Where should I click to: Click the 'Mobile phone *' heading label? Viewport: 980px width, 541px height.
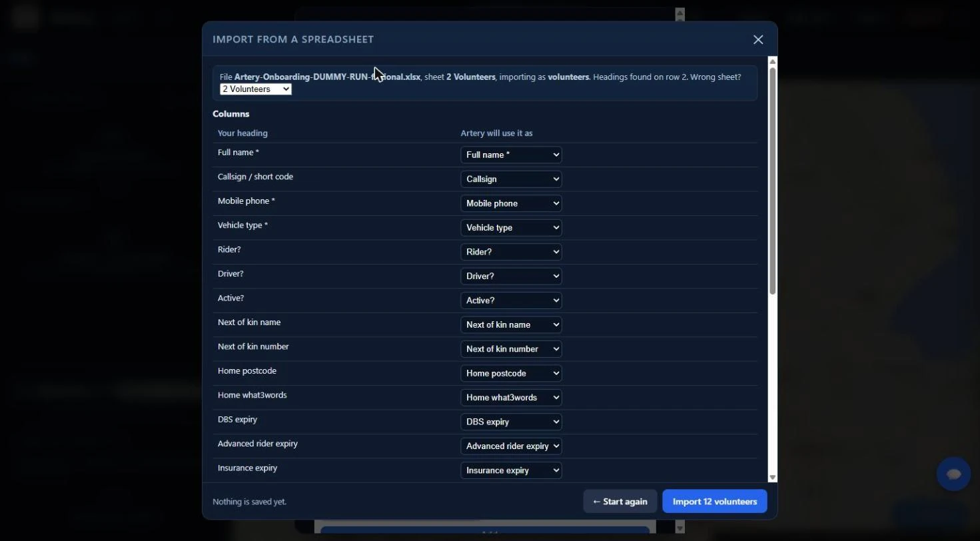pos(246,201)
